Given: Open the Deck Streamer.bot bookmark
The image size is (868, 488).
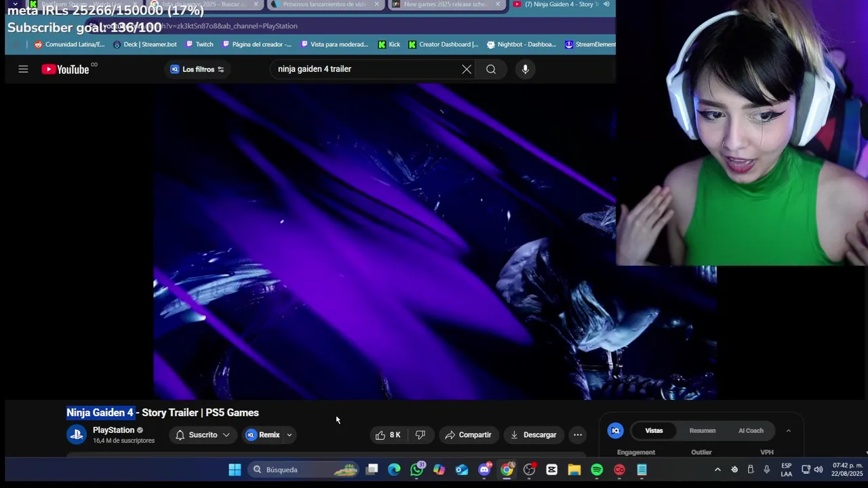Looking at the screenshot, I should point(144,45).
